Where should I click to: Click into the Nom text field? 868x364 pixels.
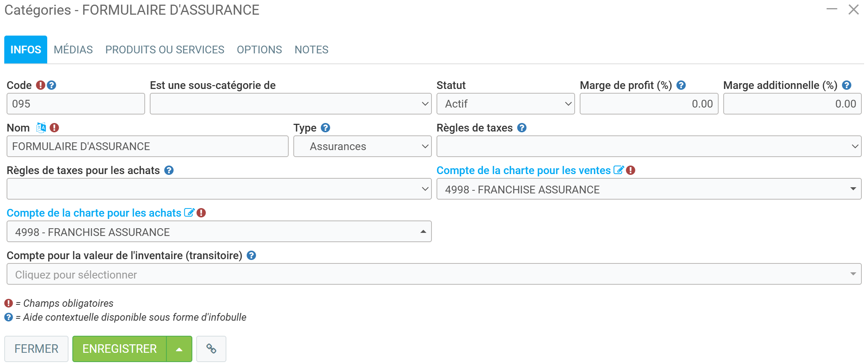[147, 146]
